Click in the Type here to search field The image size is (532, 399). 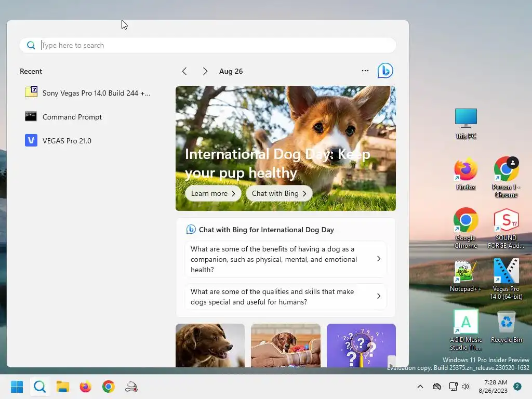coord(208,45)
